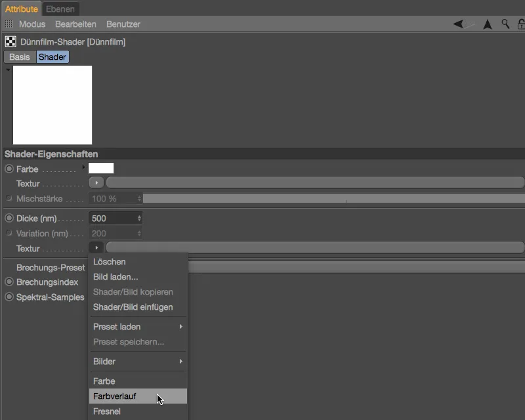The image size is (525, 420).
Task: Open the Farbe Textur arrow button
Action: 96,183
